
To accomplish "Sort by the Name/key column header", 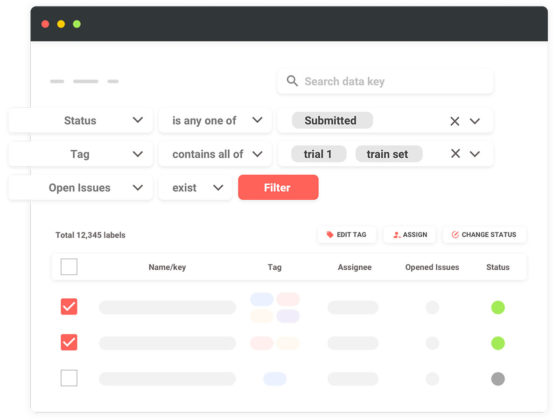I will coord(167,267).
